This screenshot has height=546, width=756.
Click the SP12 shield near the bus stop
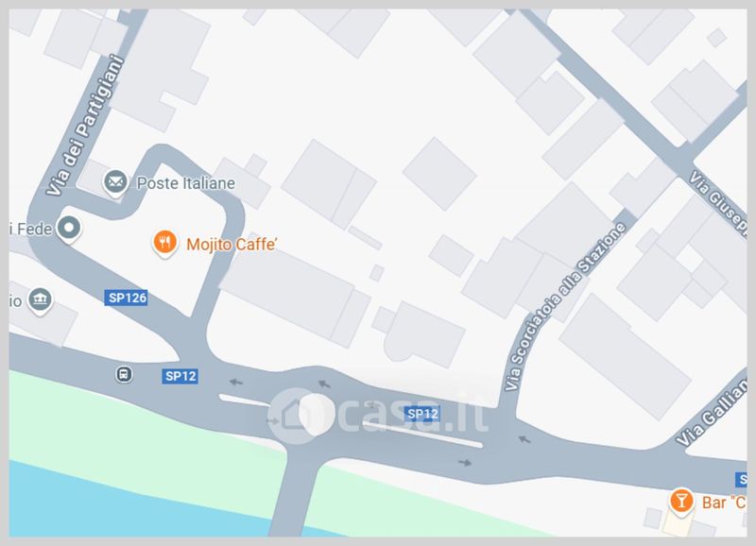[x=180, y=376]
